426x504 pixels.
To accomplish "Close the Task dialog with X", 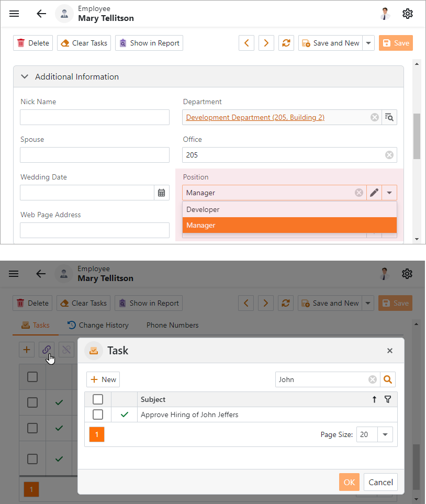I will click(390, 351).
